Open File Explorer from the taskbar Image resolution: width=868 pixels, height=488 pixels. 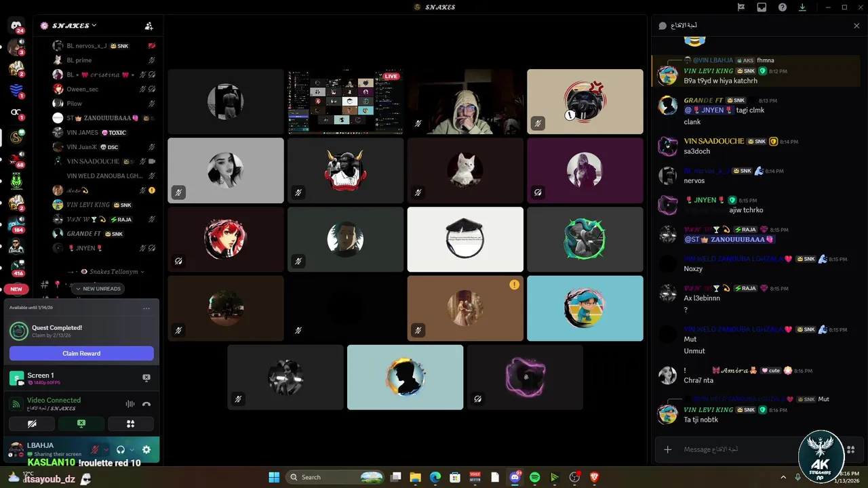point(415,477)
